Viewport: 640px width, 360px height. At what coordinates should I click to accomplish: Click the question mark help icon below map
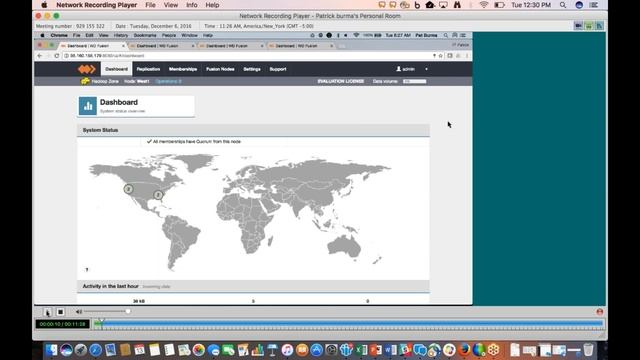pos(87,269)
